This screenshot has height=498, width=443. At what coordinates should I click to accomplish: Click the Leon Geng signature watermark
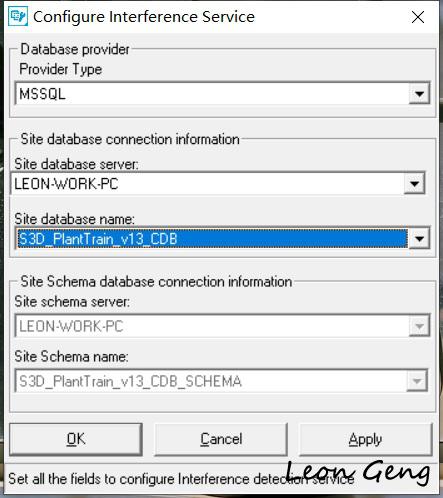point(358,472)
